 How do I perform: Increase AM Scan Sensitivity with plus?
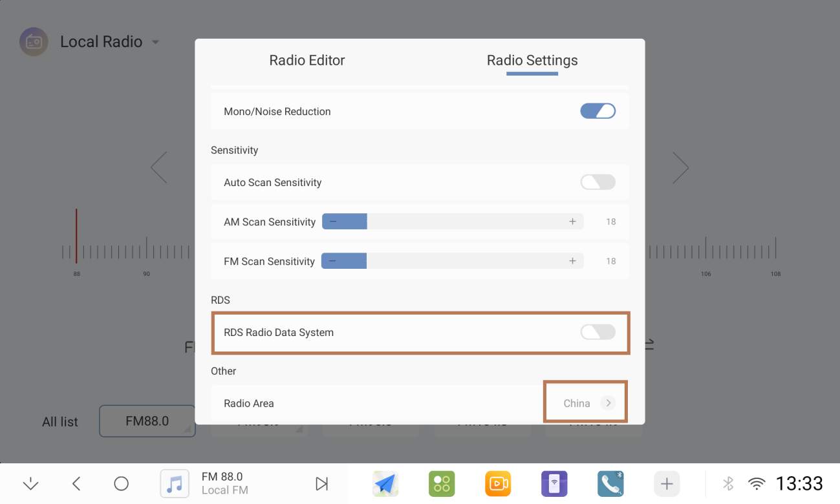(x=572, y=222)
